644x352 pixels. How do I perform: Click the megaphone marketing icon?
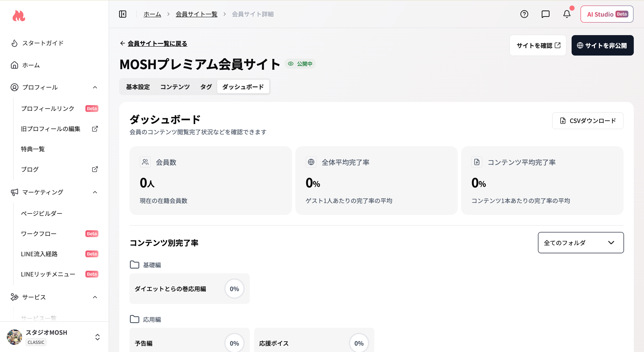click(x=14, y=192)
